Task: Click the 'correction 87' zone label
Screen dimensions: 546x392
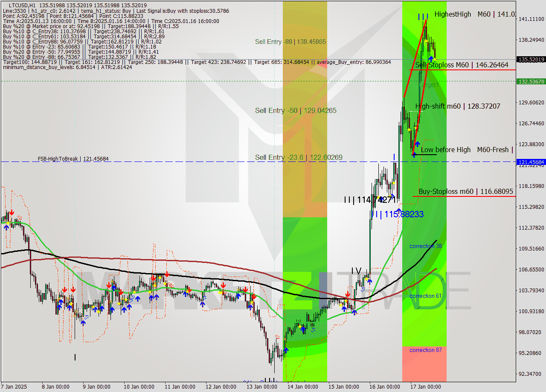Action: [x=425, y=350]
